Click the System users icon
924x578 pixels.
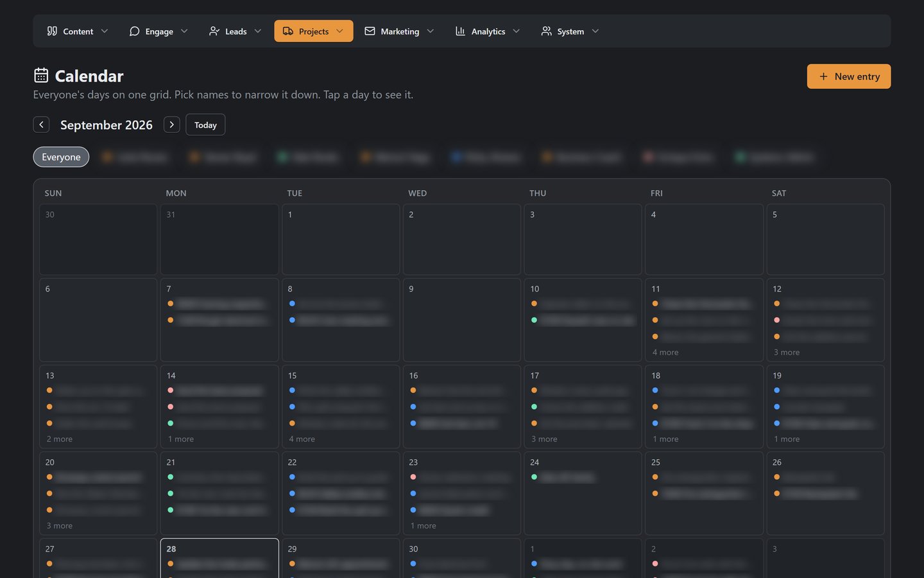click(546, 31)
